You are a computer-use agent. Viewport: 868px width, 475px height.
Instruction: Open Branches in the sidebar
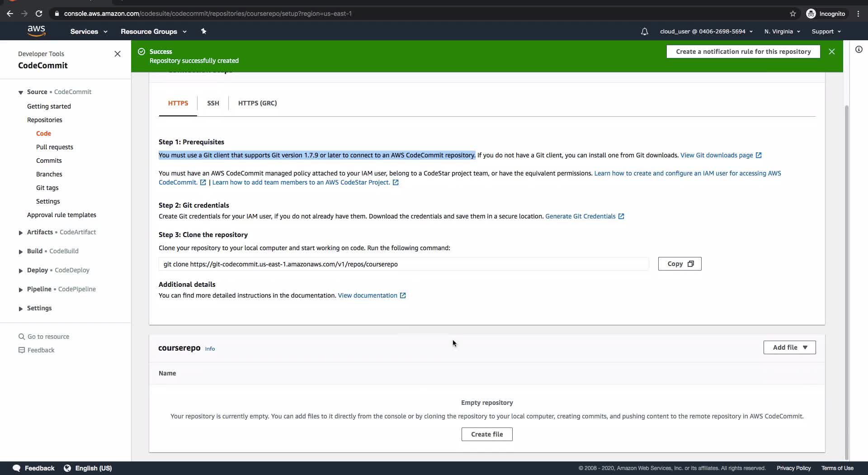pyautogui.click(x=49, y=174)
